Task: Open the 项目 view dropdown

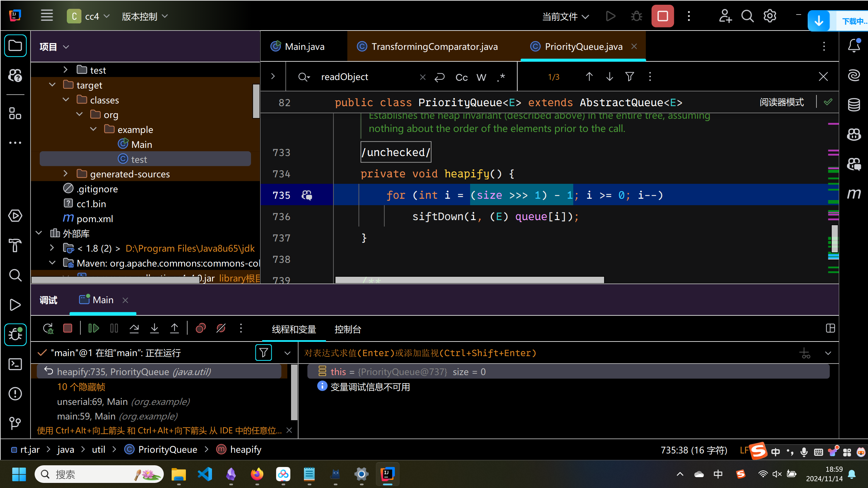Action: pos(54,46)
